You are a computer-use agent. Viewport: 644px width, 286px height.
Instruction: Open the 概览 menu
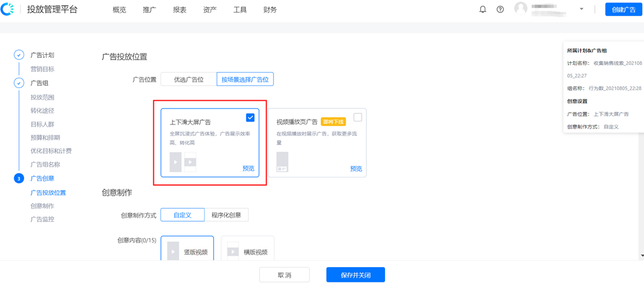tap(119, 10)
